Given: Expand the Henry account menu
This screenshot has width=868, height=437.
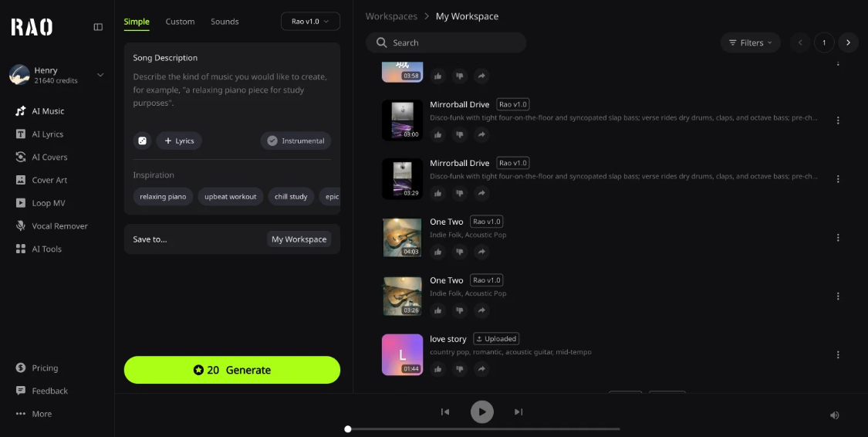Looking at the screenshot, I should tap(100, 75).
